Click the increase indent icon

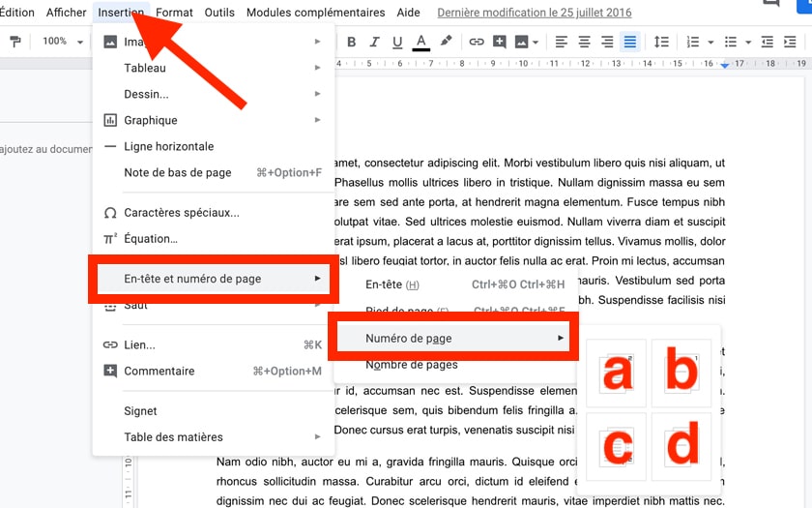[x=790, y=42]
